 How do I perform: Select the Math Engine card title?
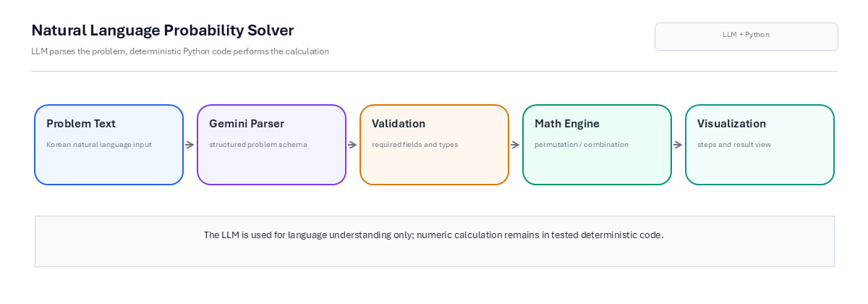click(x=567, y=124)
